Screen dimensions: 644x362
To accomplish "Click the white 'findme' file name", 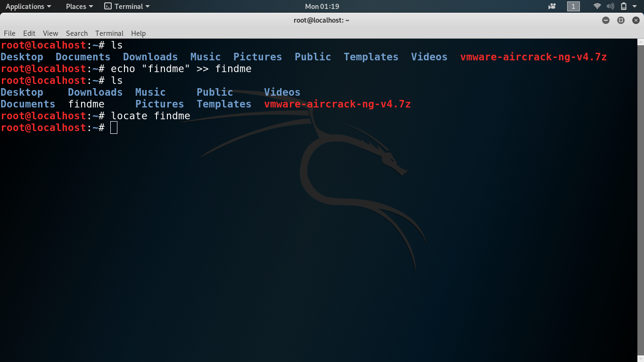I will tap(86, 104).
